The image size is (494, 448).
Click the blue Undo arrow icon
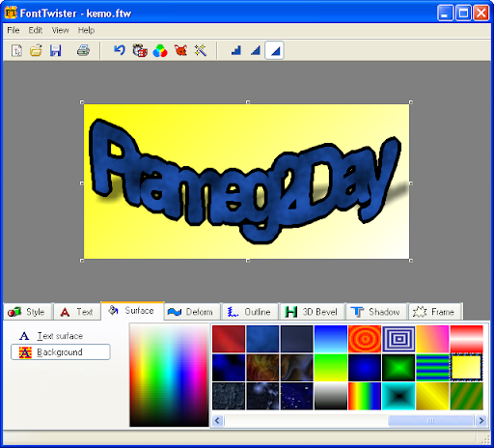[120, 50]
